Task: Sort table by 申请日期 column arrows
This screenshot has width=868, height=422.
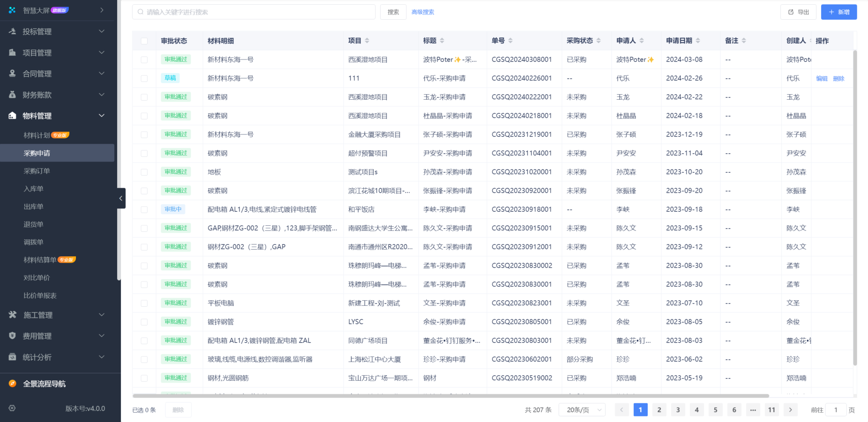Action: (x=698, y=40)
